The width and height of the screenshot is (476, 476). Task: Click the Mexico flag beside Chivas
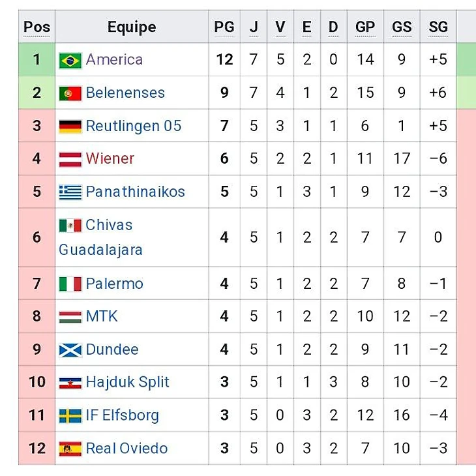pos(70,226)
